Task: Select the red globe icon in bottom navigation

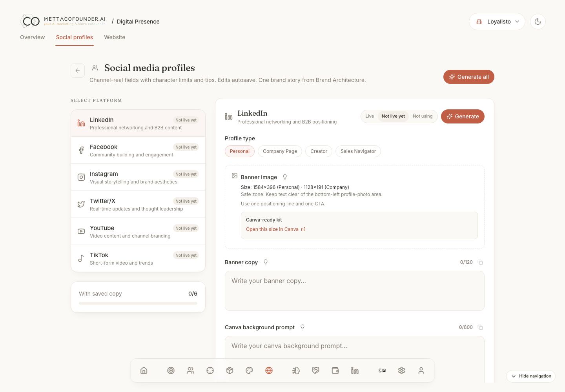Action: point(269,370)
